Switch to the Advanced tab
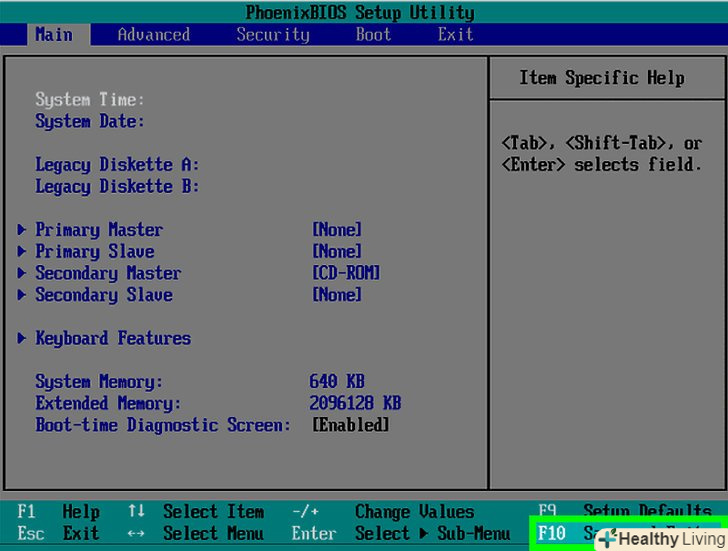 pyautogui.click(x=153, y=34)
